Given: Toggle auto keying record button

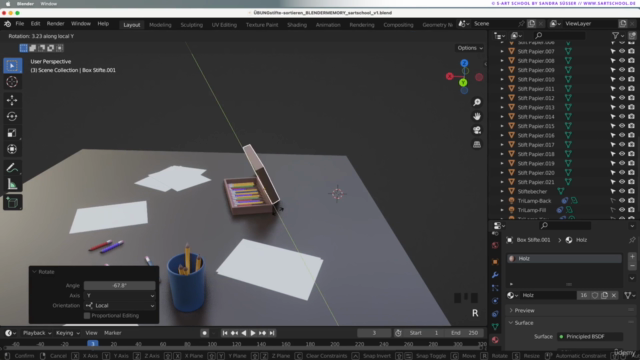Looking at the screenshot, I should point(204,333).
